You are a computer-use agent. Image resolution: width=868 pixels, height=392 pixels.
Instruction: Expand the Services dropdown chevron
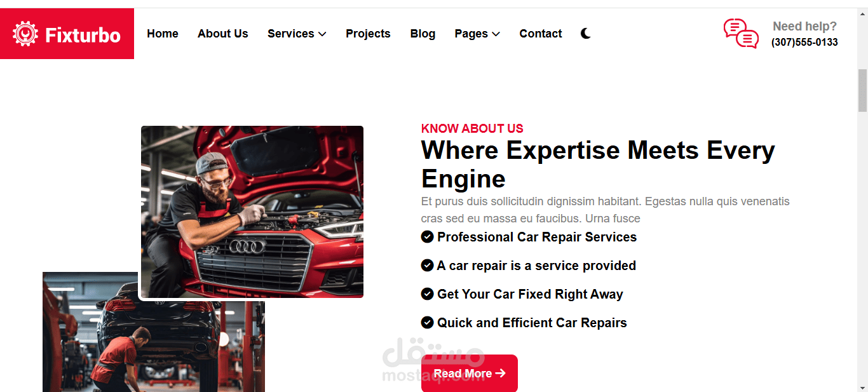tap(322, 34)
